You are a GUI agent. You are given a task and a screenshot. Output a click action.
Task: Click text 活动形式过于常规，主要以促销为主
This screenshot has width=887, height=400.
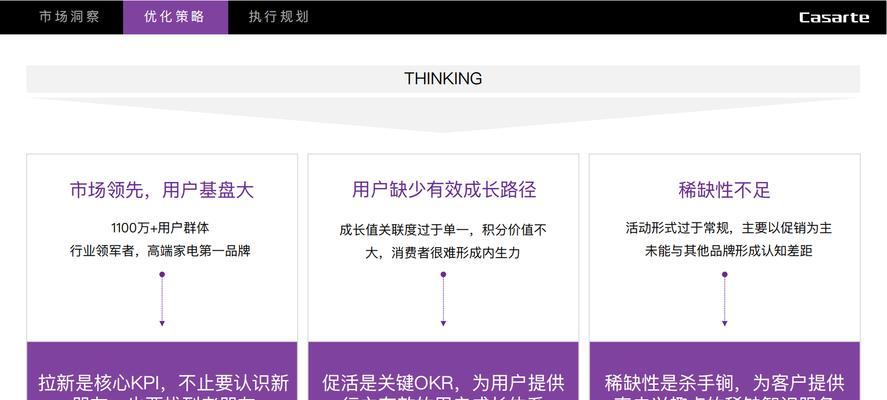(x=729, y=228)
